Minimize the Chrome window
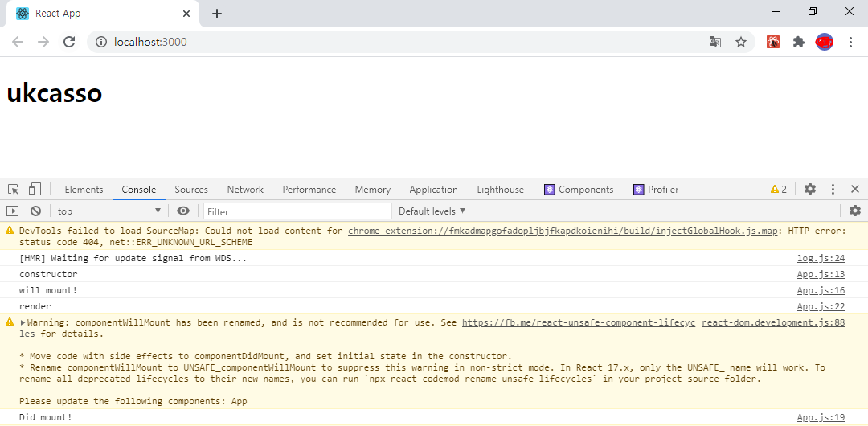Viewport: 868px width, 426px height. pos(776,11)
